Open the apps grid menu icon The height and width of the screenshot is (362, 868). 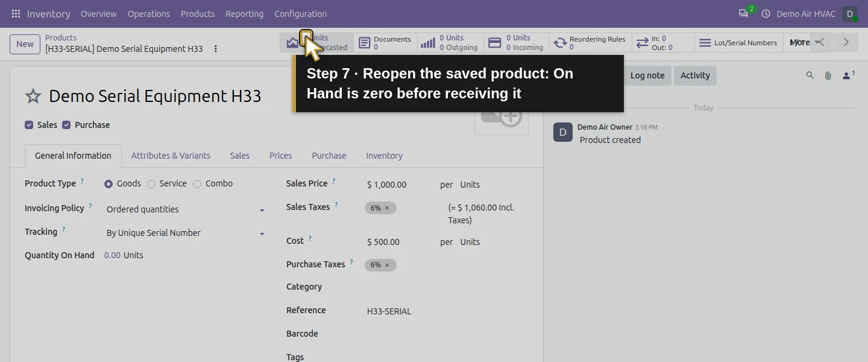pyautogui.click(x=16, y=13)
